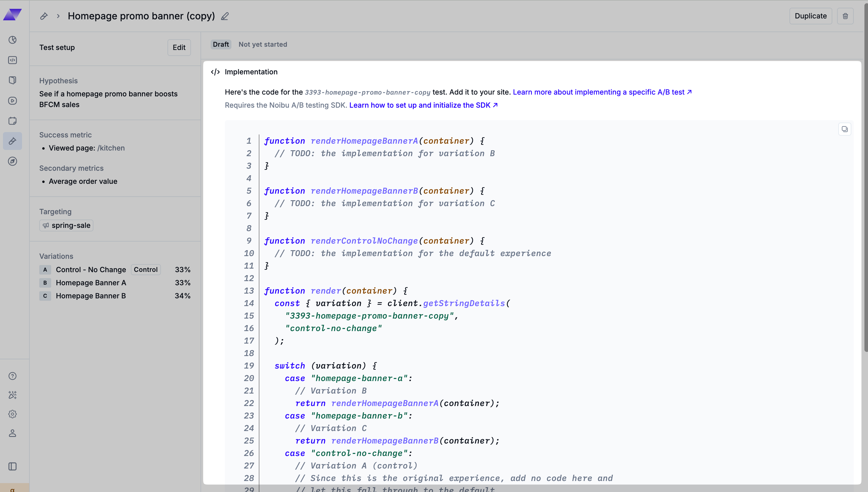
Task: Click the letter A variation marker
Action: (x=45, y=270)
